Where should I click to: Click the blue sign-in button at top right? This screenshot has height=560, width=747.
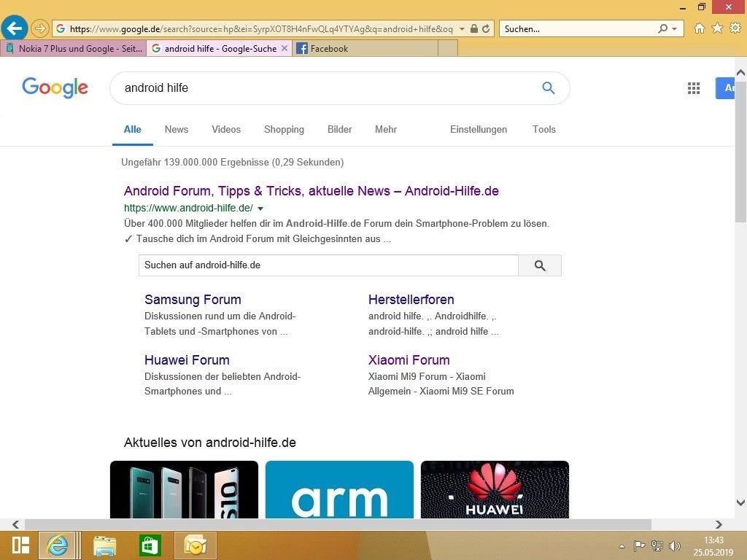(x=725, y=88)
